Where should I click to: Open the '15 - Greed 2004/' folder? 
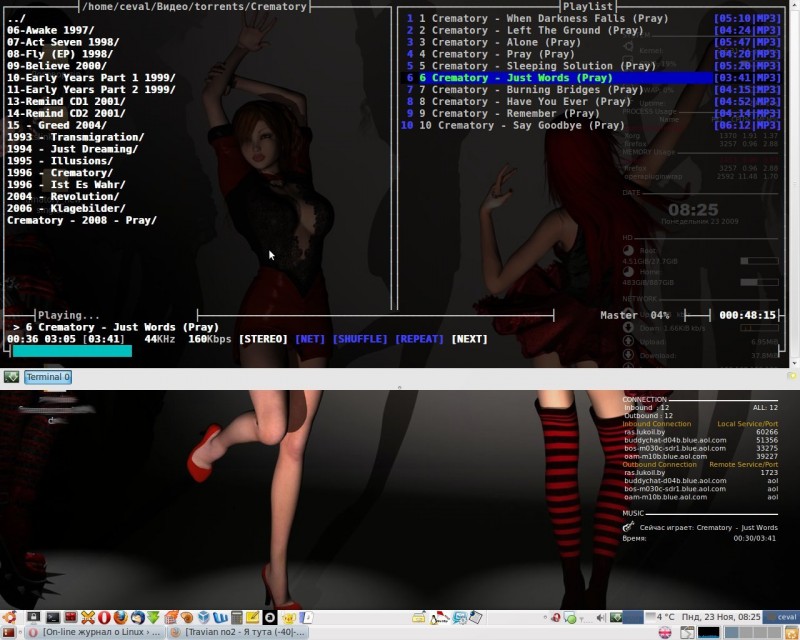pos(57,125)
